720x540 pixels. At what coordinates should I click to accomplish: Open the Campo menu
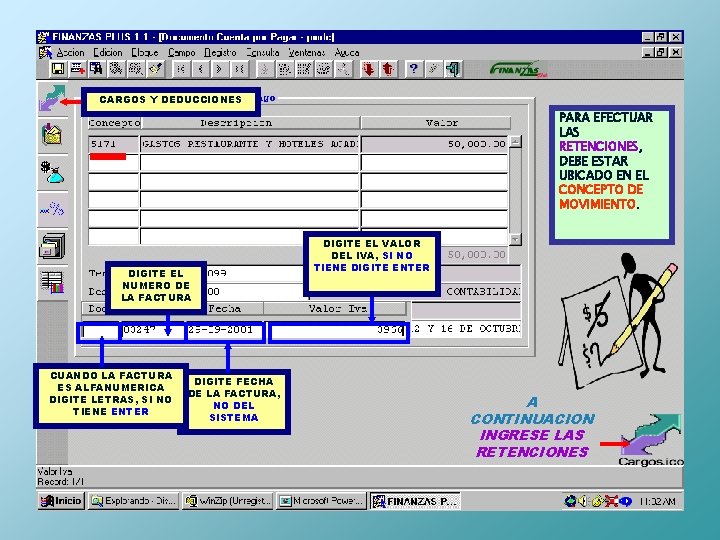181,53
